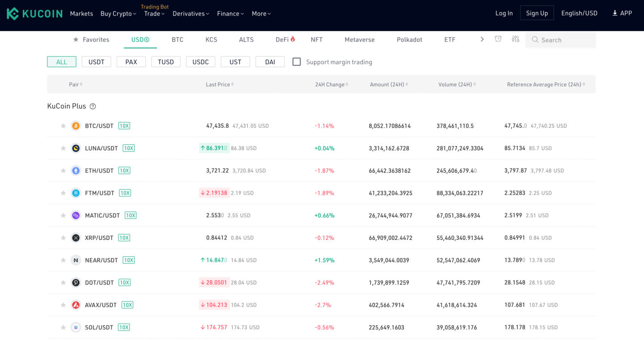Switch to the Metaverse tab
The height and width of the screenshot is (340, 644).
coord(360,39)
